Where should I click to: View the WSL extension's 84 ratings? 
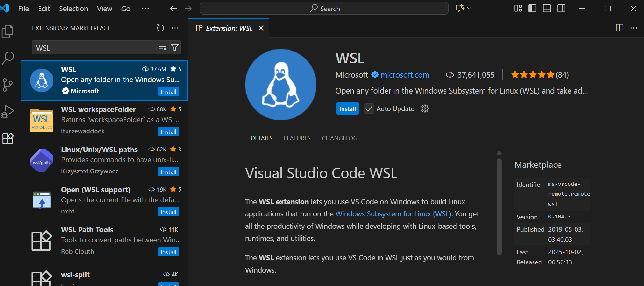tap(540, 75)
